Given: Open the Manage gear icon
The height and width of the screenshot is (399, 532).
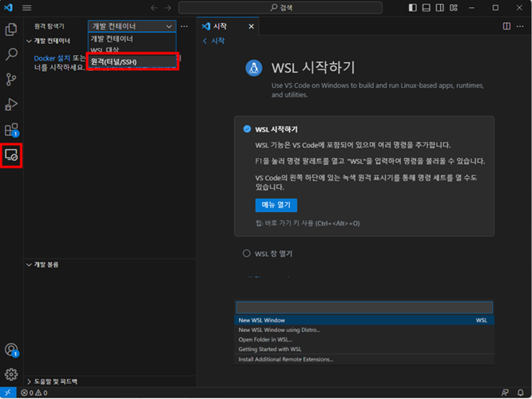Looking at the screenshot, I should [11, 374].
